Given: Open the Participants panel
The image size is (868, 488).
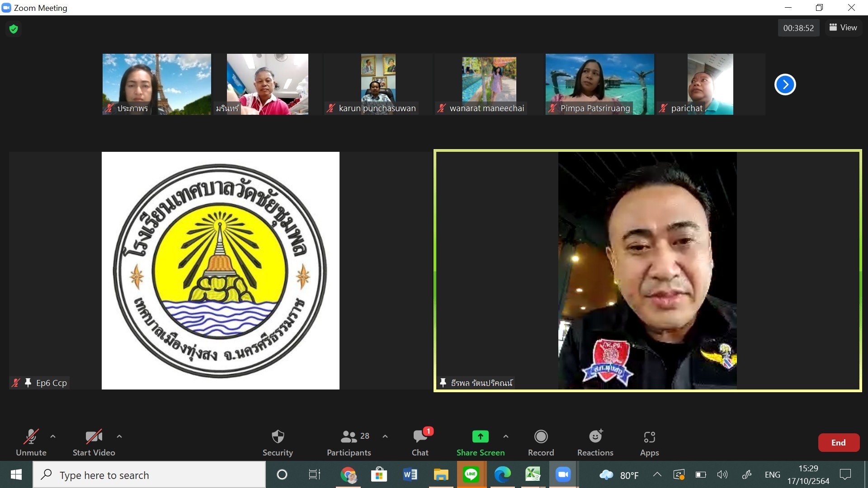Looking at the screenshot, I should coord(349,436).
